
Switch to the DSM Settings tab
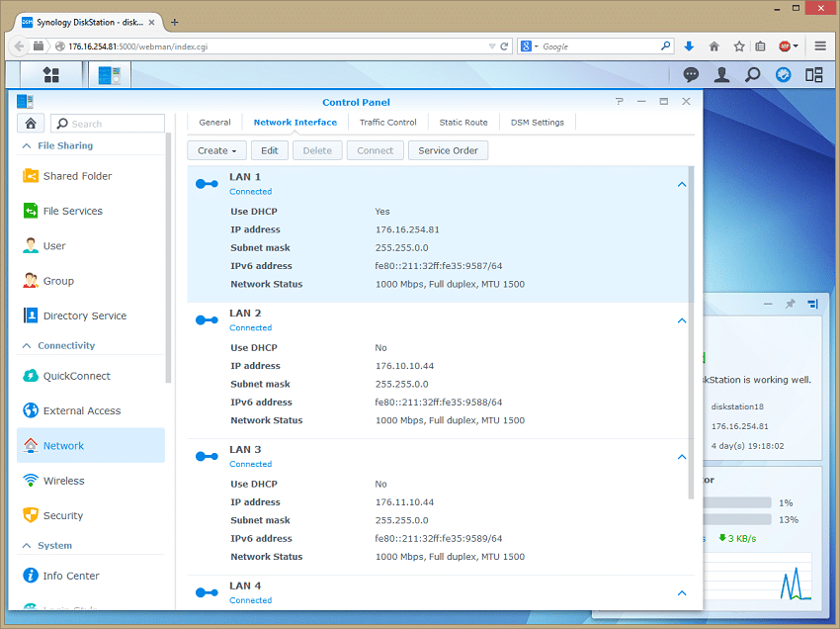[538, 123]
